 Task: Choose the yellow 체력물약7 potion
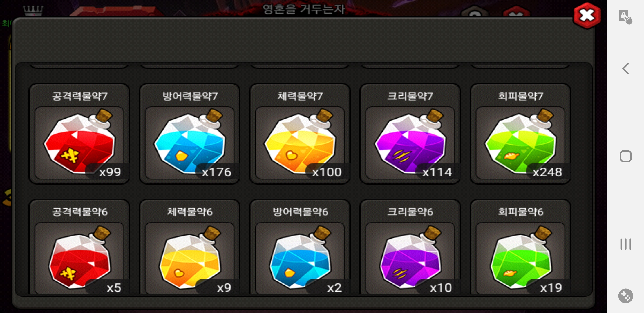pos(300,134)
